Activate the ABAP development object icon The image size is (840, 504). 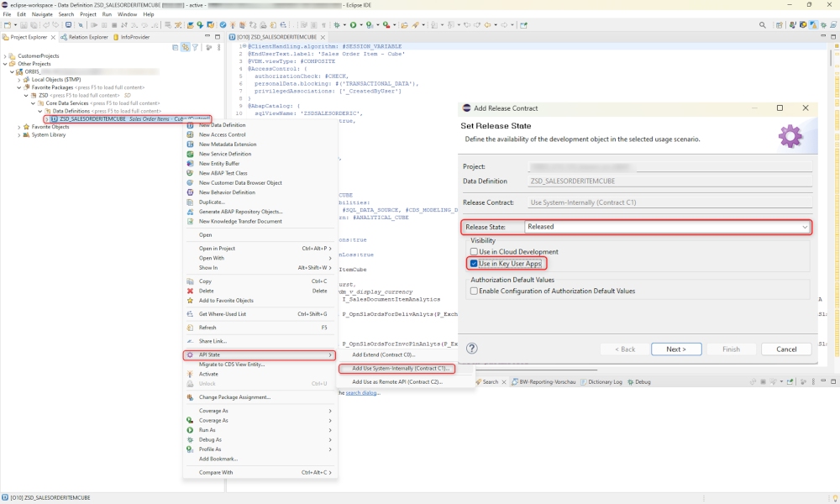[233, 26]
